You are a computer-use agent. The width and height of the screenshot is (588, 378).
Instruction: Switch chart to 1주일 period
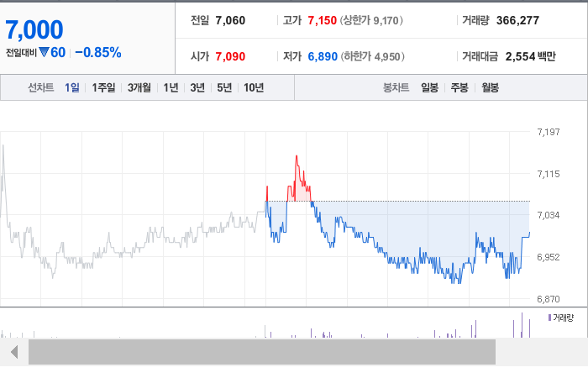(x=103, y=87)
